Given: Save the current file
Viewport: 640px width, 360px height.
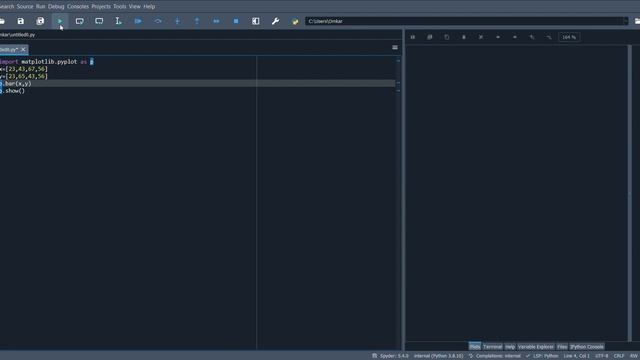Looking at the screenshot, I should pos(20,21).
